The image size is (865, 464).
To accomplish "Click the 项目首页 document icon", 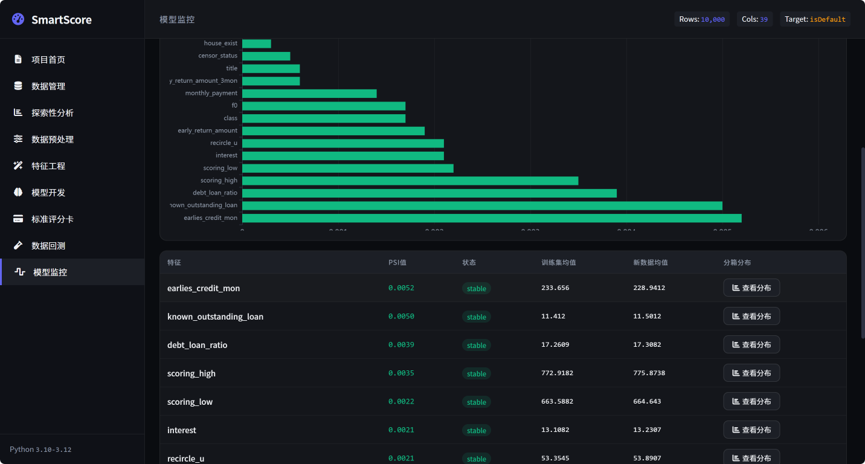I will (18, 59).
